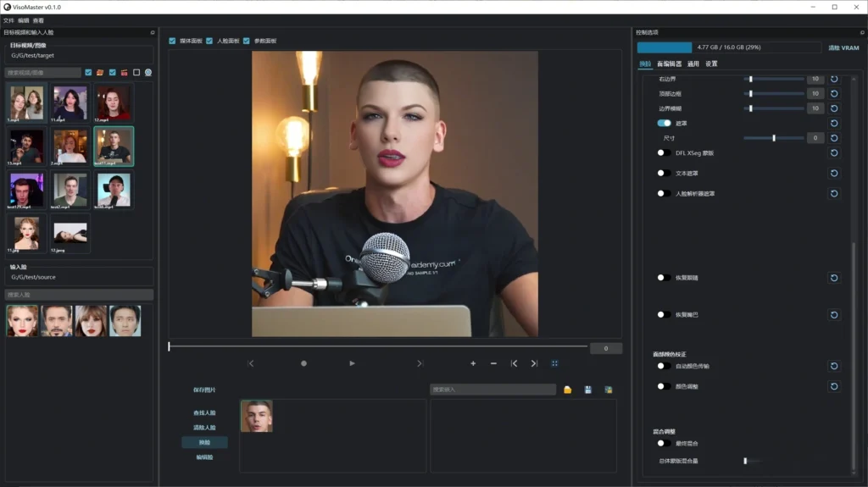Click the 清除 VRAM button

click(x=843, y=48)
